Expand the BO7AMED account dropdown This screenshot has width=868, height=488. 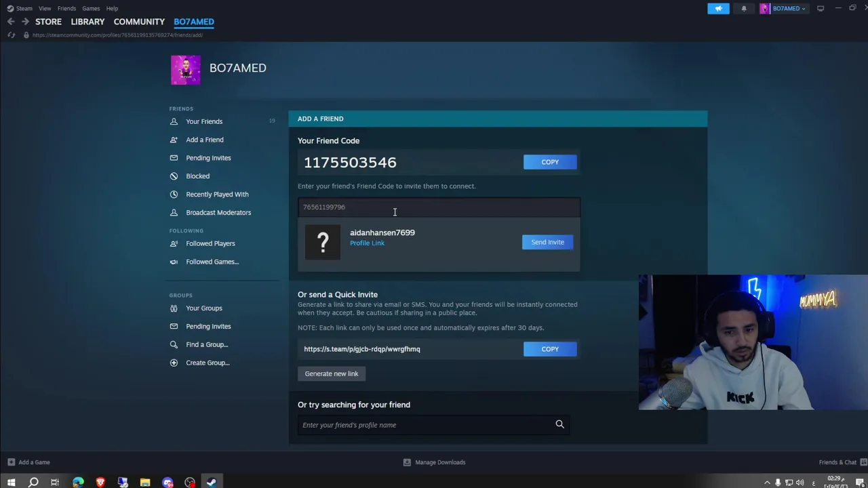pyautogui.click(x=783, y=8)
